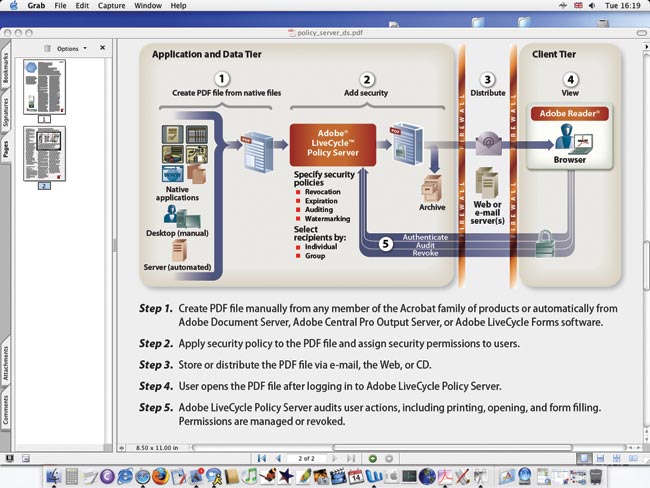Open Internet Explorer from the Dock
Image resolution: width=650 pixels, height=488 pixels.
[x=125, y=476]
